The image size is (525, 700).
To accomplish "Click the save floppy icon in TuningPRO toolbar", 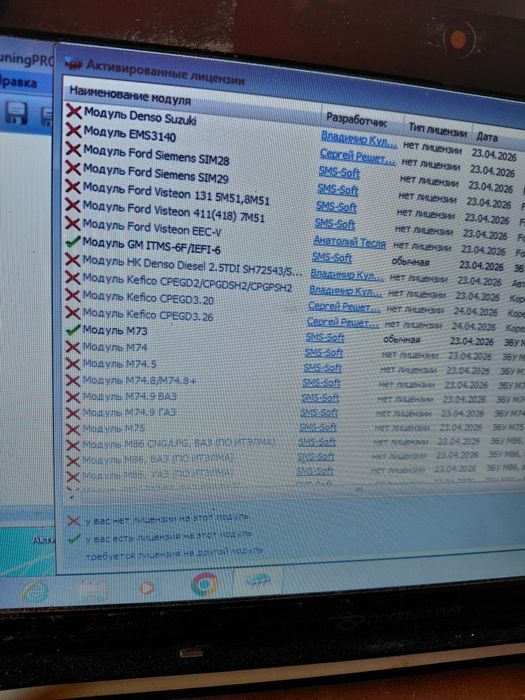I will coord(16,113).
